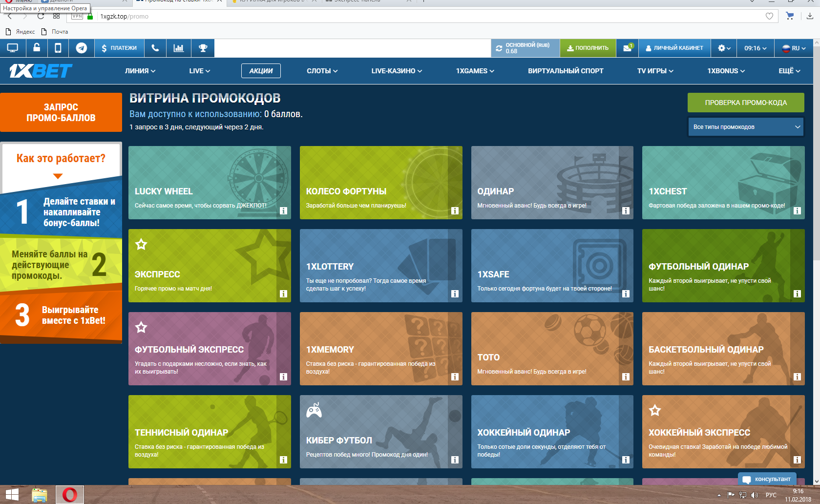820x504 pixels.
Task: Click the phone callback icon
Action: [x=155, y=48]
